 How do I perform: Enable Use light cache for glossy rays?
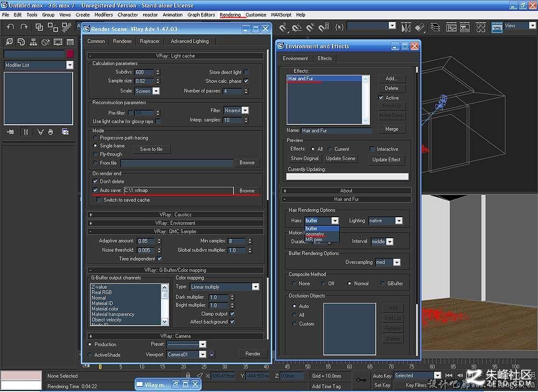pos(158,121)
